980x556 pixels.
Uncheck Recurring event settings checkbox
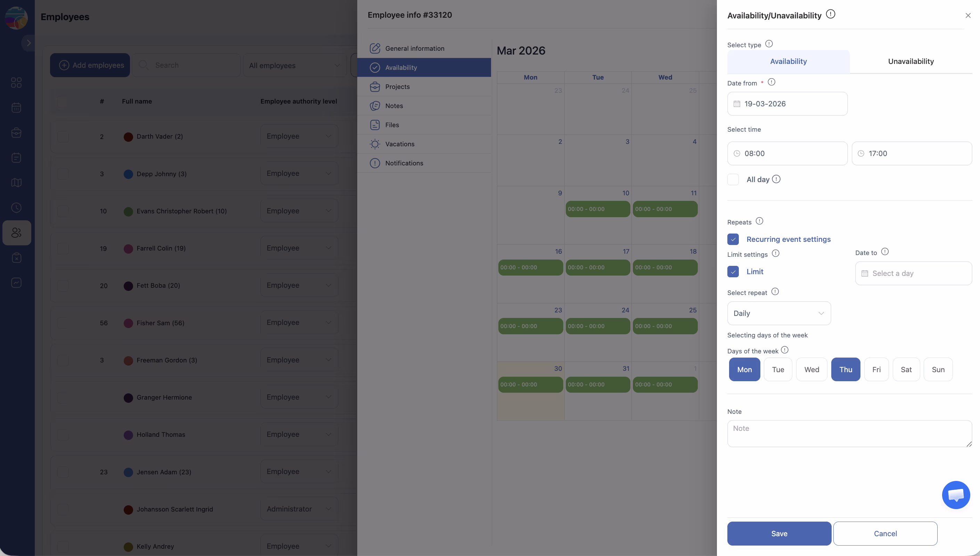(x=733, y=239)
